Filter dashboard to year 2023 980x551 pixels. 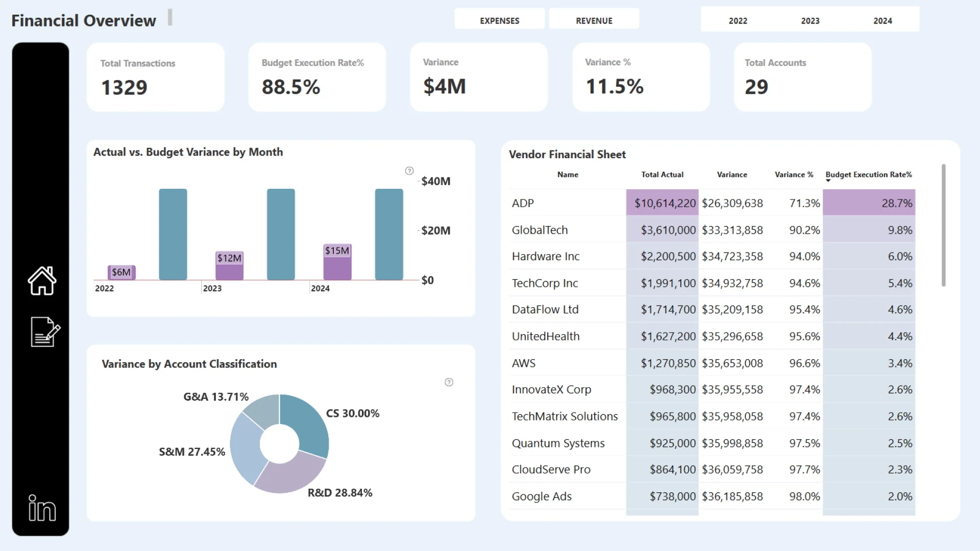[810, 21]
